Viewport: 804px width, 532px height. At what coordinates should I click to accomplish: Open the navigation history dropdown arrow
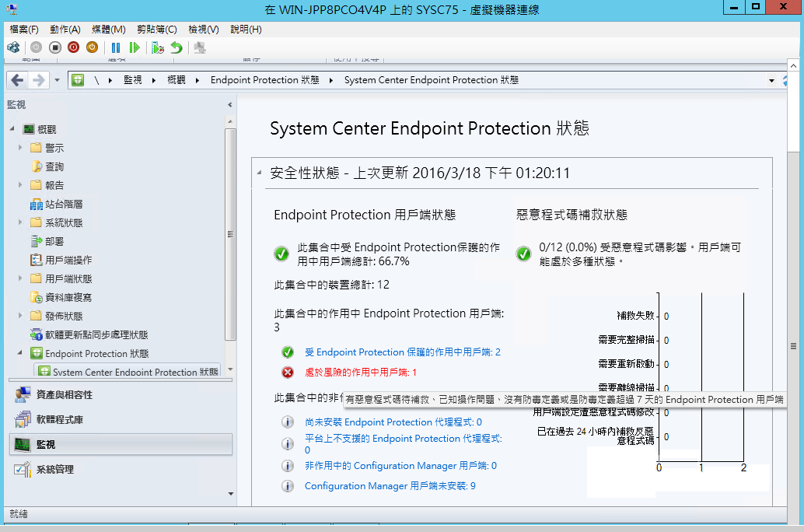point(57,80)
